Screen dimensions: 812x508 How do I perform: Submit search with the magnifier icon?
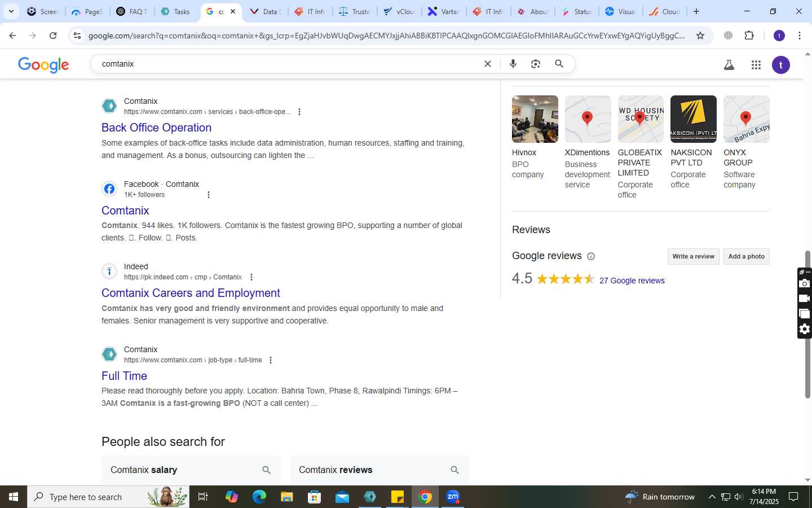(x=559, y=64)
